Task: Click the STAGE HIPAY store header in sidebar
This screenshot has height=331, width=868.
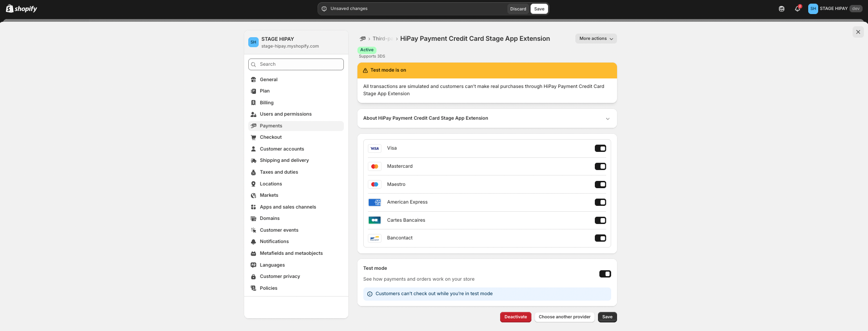Action: (x=296, y=42)
